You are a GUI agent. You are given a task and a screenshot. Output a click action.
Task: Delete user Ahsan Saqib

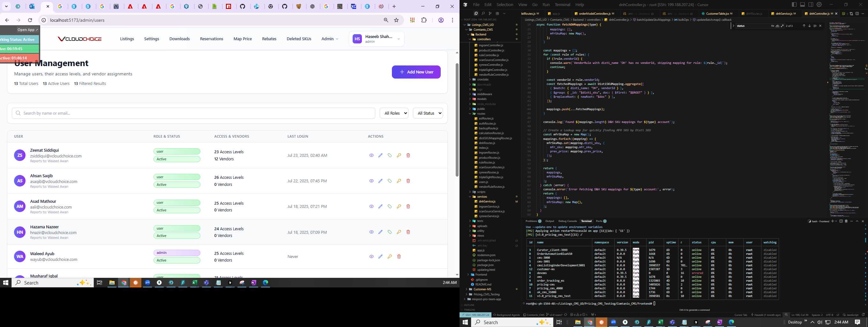pyautogui.click(x=408, y=181)
